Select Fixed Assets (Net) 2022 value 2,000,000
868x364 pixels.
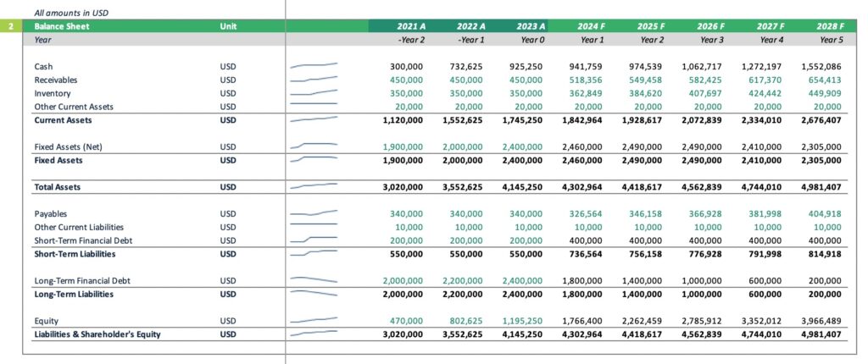pyautogui.click(x=462, y=147)
